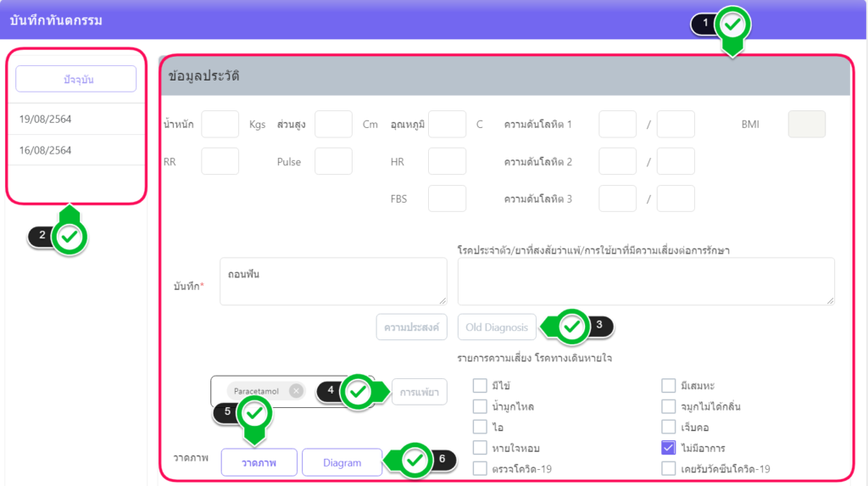Open the Diagram button
The height and width of the screenshot is (486, 868).
(x=342, y=462)
